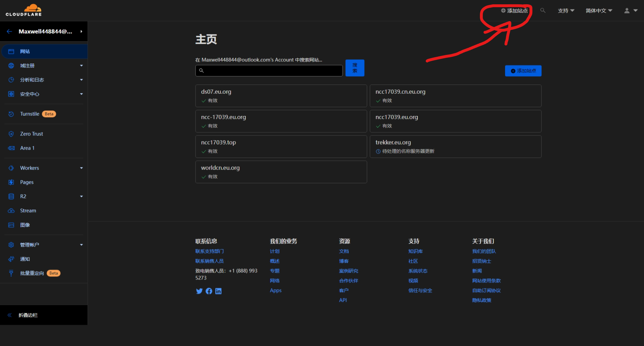Open the 简体中文 language dropdown
Image resolution: width=644 pixels, height=346 pixels.
coord(599,11)
